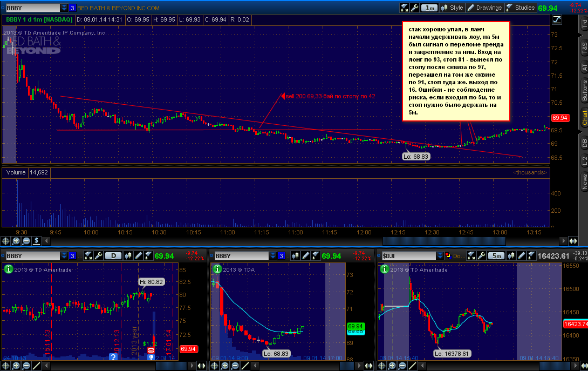The width and height of the screenshot is (588, 371).
Task: Zoom out on the daily chart
Action: pos(26,366)
